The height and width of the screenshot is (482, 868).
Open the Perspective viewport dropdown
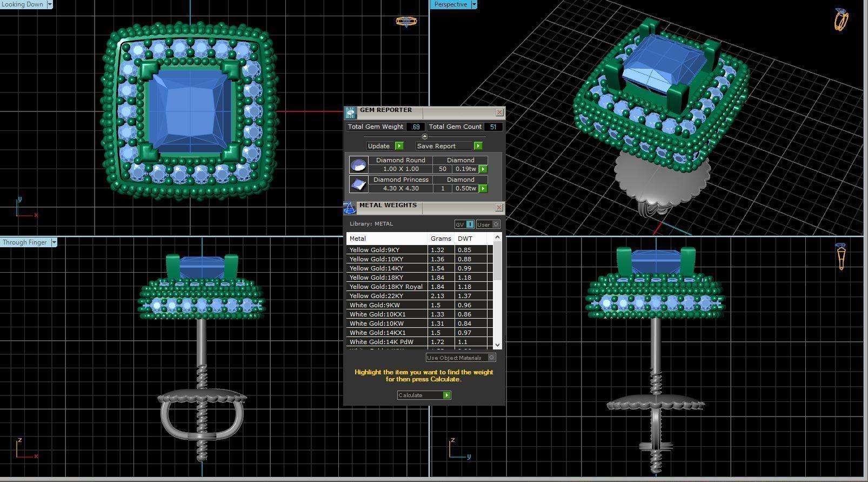474,4
